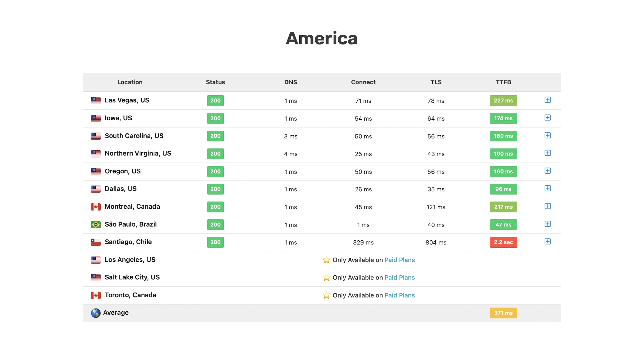The height and width of the screenshot is (354, 644).
Task: Open plus icon for South Carolina row
Action: [547, 135]
